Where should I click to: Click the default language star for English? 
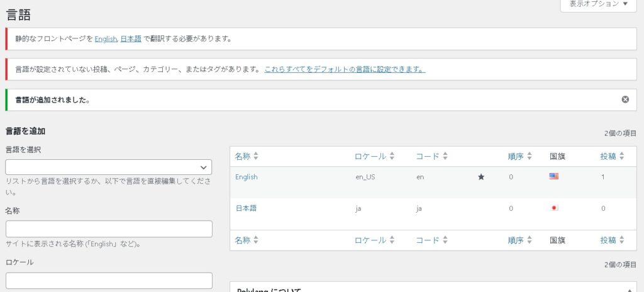point(481,177)
